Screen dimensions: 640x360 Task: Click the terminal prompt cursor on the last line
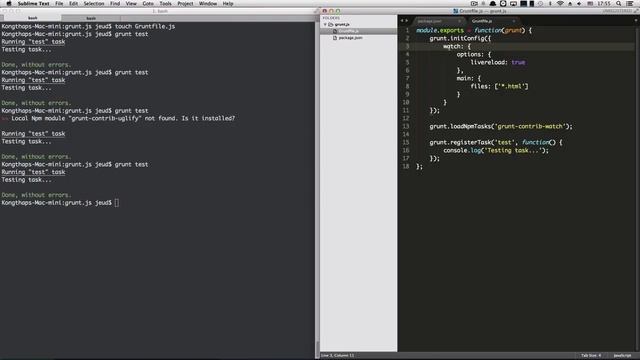[117, 203]
